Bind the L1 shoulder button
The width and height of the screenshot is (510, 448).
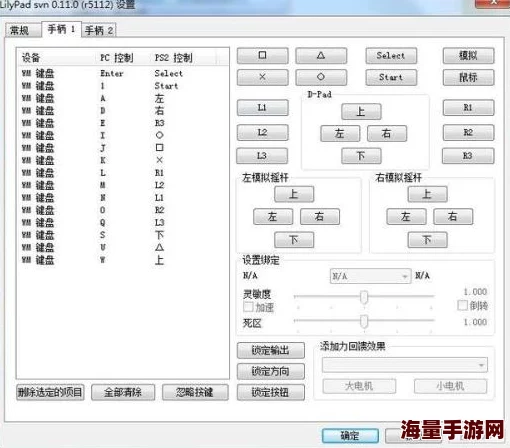point(263,108)
